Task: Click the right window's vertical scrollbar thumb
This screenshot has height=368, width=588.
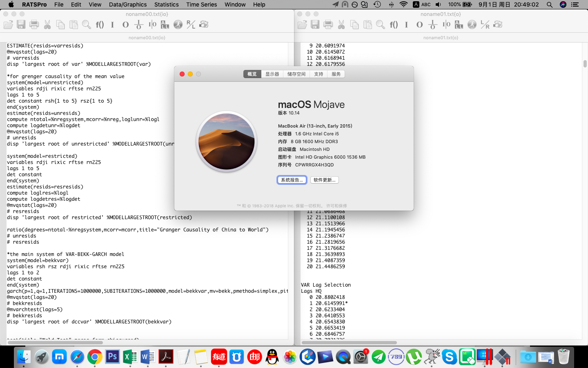Action: click(585, 64)
